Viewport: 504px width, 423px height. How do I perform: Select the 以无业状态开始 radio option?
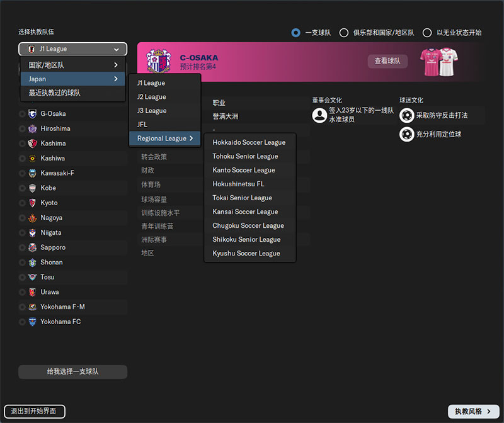coord(427,33)
